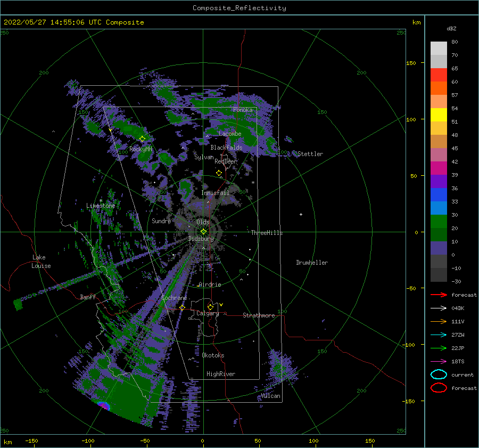
Task: Select the 30 dBZ green color swatch
Action: pyautogui.click(x=439, y=221)
